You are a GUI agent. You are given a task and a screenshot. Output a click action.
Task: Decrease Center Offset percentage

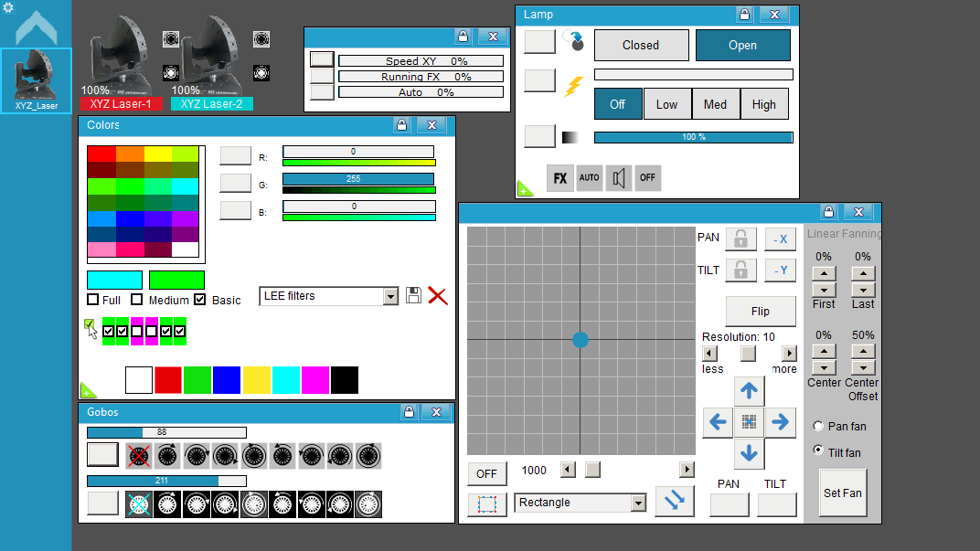[x=863, y=368]
